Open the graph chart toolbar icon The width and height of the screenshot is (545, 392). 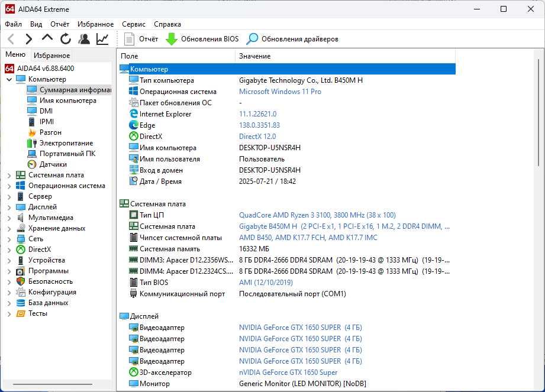pyautogui.click(x=102, y=39)
